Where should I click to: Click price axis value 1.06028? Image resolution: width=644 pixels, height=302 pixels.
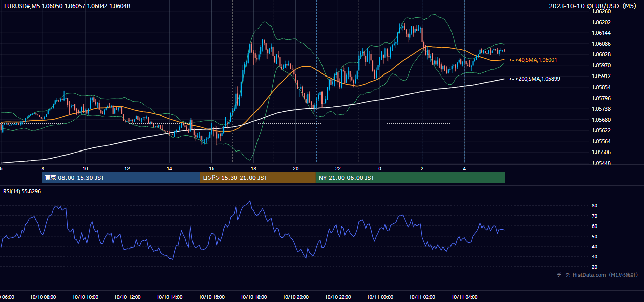pos(601,54)
